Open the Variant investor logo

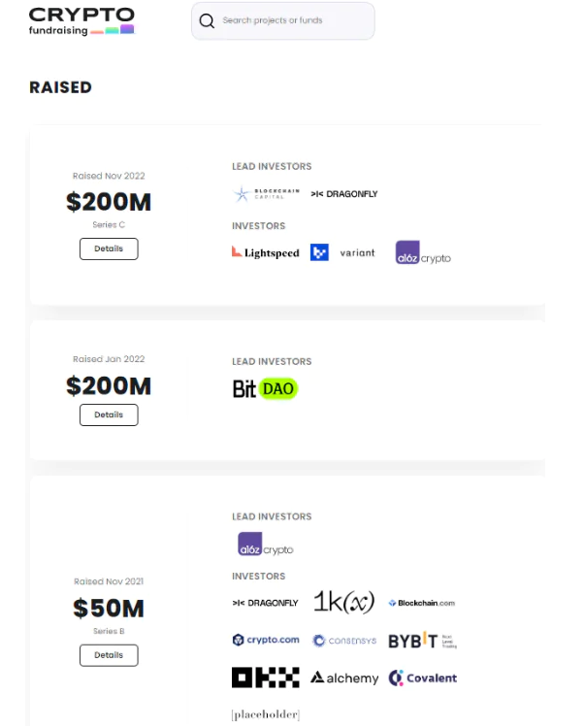click(357, 253)
